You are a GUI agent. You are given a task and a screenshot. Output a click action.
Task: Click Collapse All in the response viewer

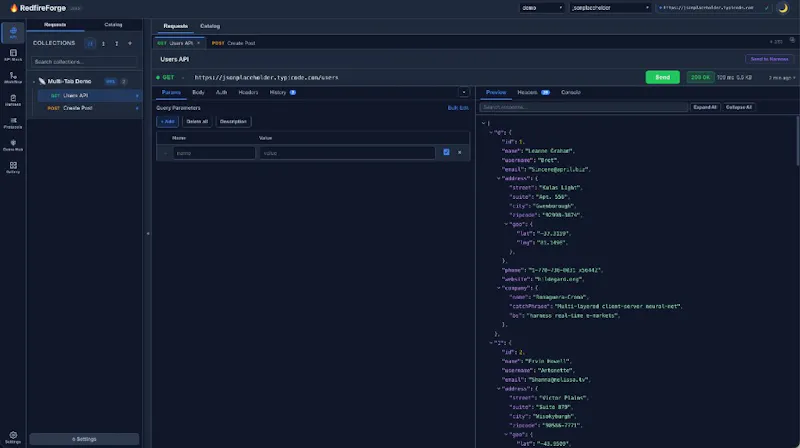tap(738, 107)
